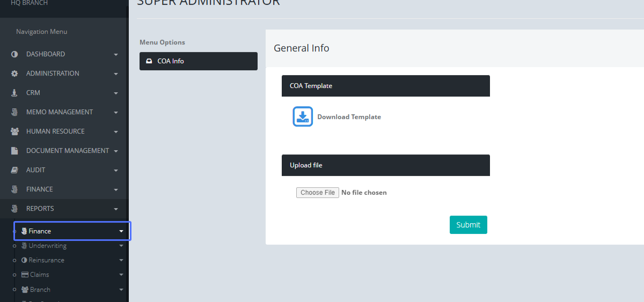This screenshot has width=644, height=302.
Task: Click the Human Resource people icon
Action: pyautogui.click(x=14, y=131)
